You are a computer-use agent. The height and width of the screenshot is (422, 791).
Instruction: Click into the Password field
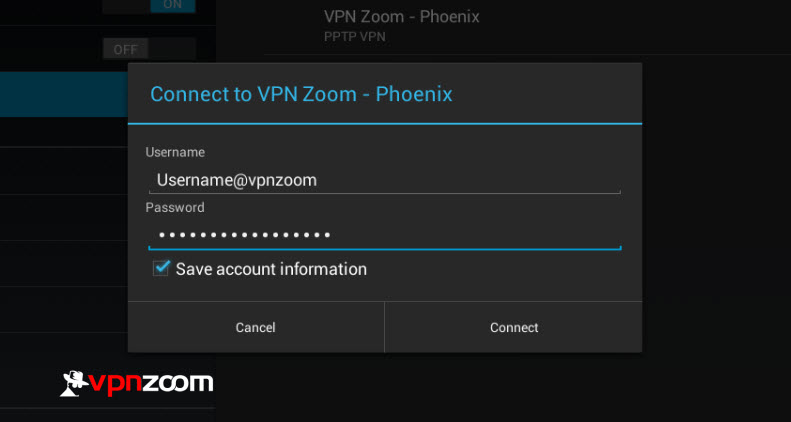click(384, 235)
